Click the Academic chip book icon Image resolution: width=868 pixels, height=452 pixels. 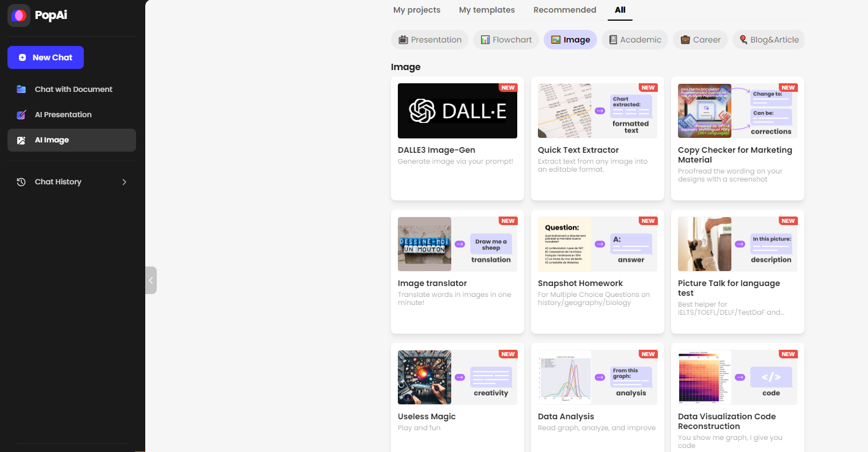(x=613, y=40)
